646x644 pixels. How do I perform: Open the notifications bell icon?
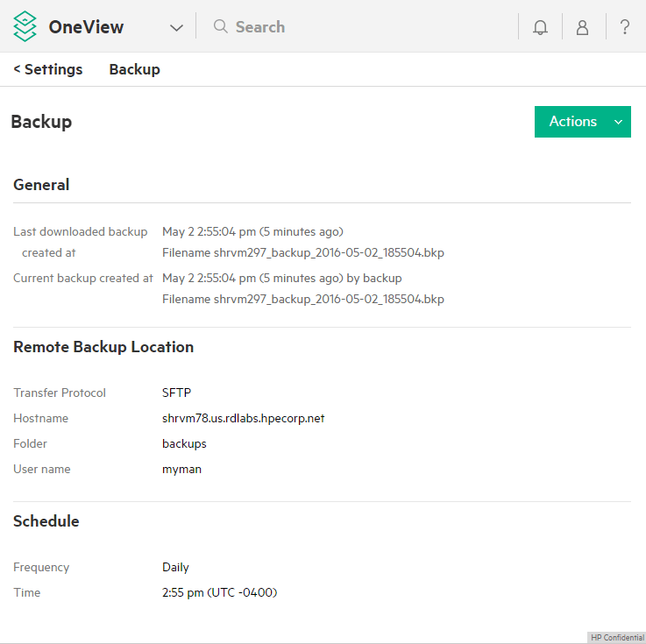540,27
